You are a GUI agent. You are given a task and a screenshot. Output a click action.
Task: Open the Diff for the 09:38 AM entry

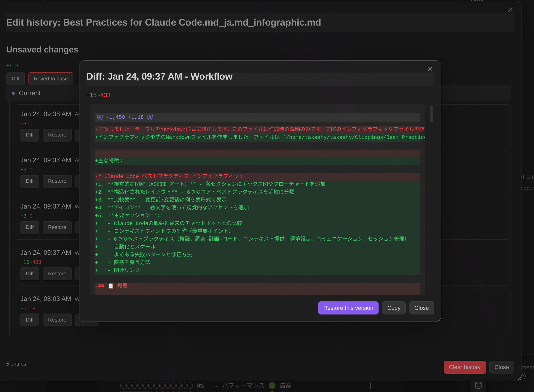[30, 135]
